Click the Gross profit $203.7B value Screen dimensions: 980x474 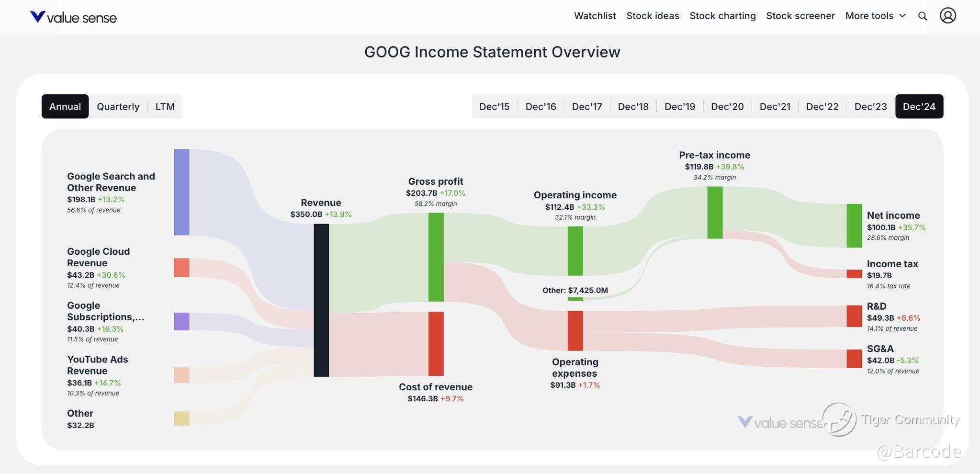coord(421,193)
